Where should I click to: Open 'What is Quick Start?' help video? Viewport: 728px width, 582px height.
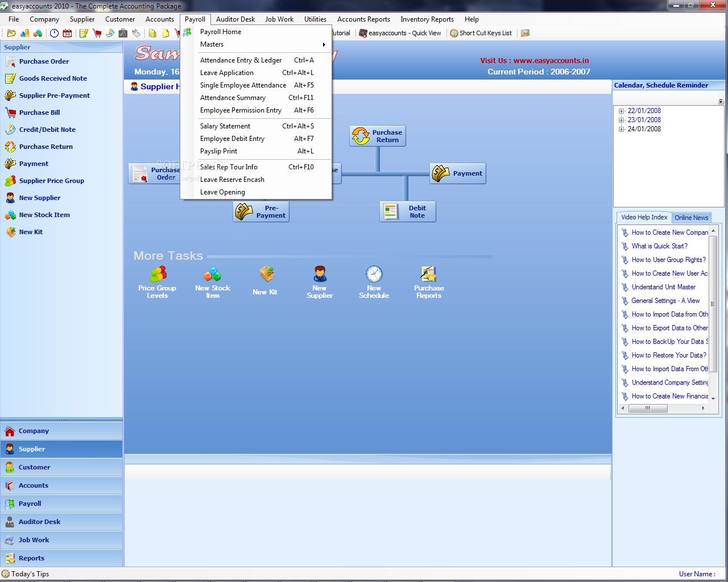click(x=659, y=246)
